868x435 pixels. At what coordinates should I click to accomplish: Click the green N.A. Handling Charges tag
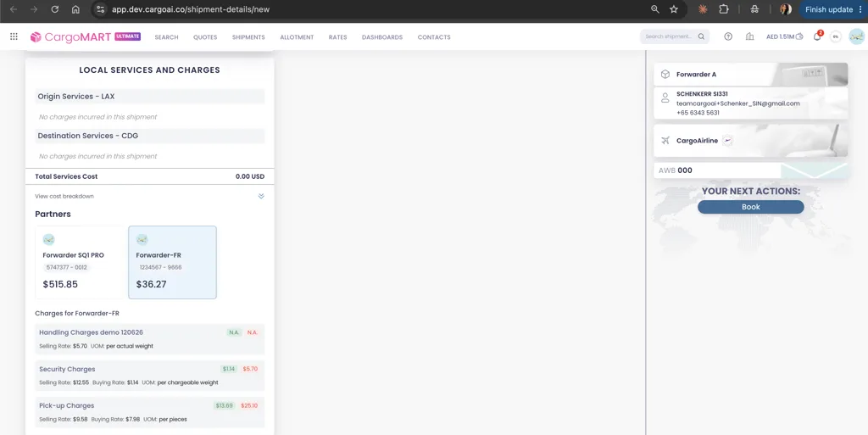(x=234, y=332)
